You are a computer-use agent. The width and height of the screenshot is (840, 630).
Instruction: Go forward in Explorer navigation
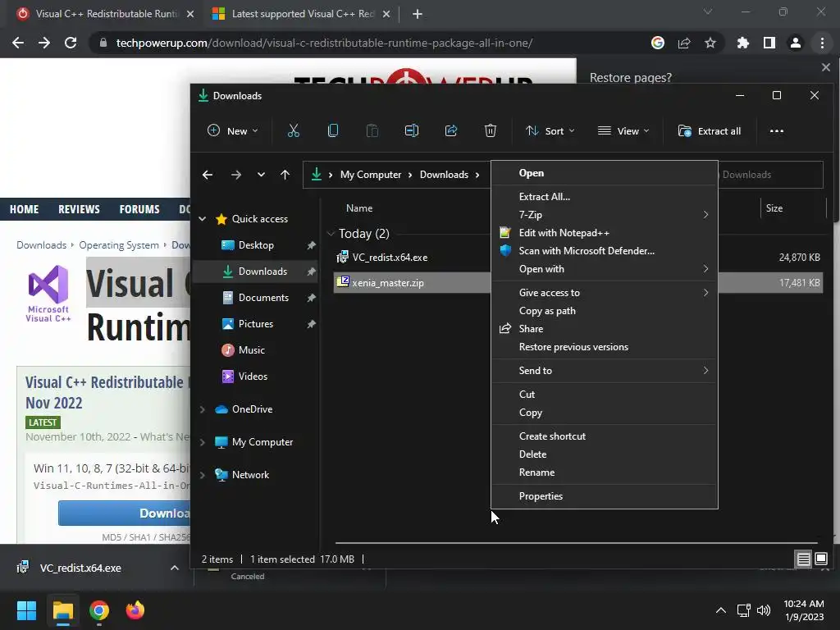tap(235, 175)
